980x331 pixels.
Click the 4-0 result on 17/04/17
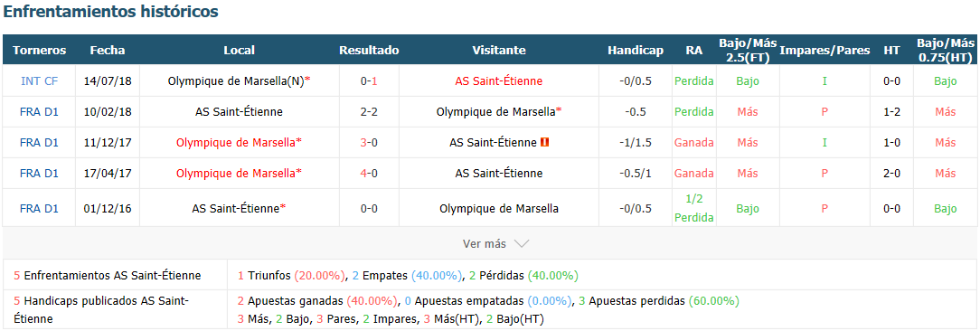tap(369, 174)
